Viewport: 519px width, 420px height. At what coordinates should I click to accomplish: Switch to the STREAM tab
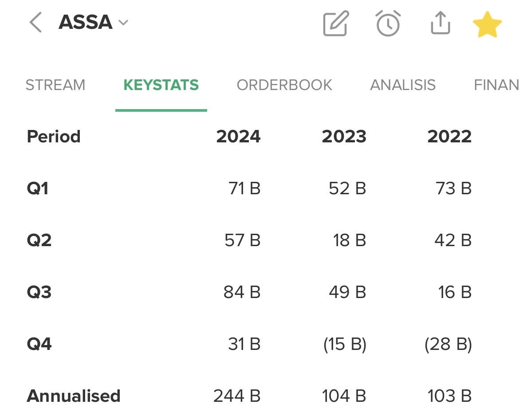[x=55, y=85]
